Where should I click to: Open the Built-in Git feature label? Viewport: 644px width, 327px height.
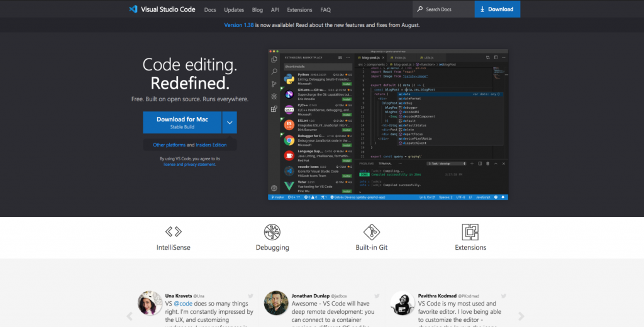click(372, 247)
